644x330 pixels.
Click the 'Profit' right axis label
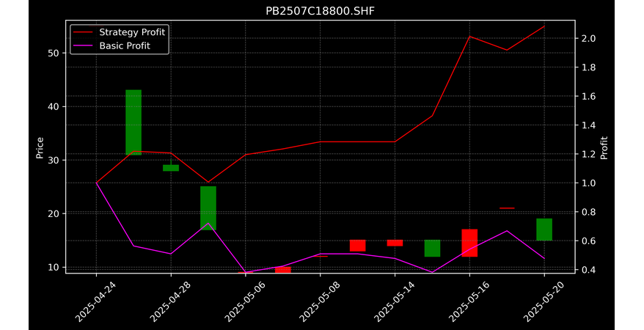point(604,147)
